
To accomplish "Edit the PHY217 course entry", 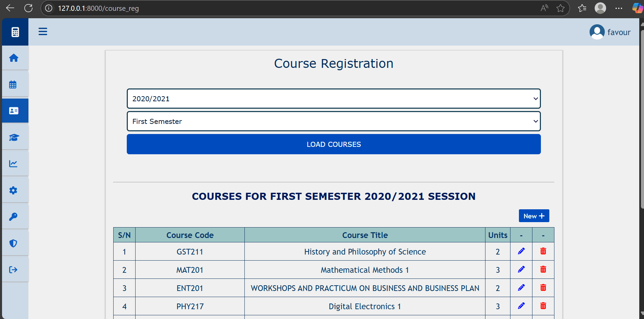I will pos(521,306).
